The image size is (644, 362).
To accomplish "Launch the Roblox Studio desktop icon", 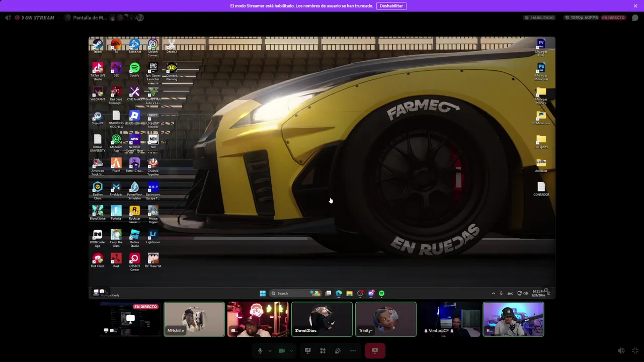I will (x=134, y=238).
